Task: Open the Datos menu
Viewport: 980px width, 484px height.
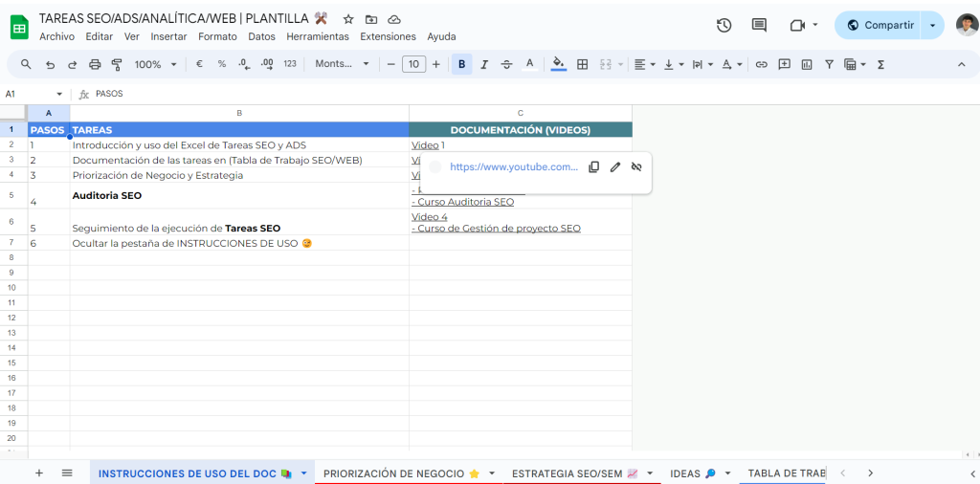Action: click(x=261, y=36)
